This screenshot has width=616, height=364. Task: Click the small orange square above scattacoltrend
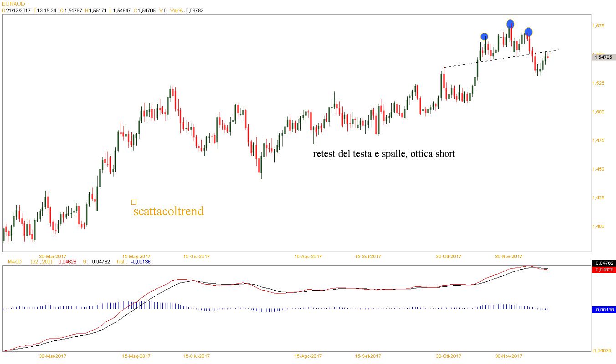[133, 202]
